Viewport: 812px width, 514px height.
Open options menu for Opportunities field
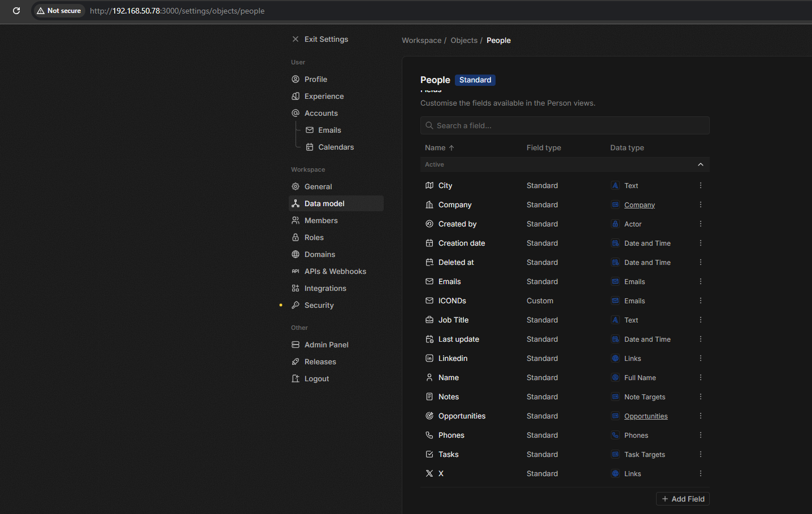[701, 416]
